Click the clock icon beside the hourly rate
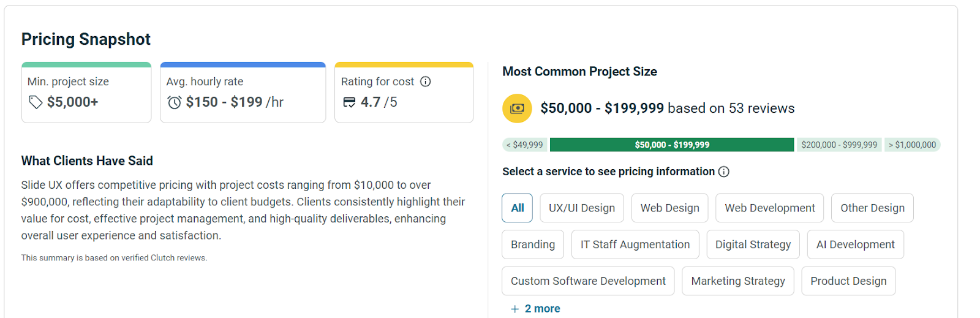Image resolution: width=980 pixels, height=318 pixels. 175,102
